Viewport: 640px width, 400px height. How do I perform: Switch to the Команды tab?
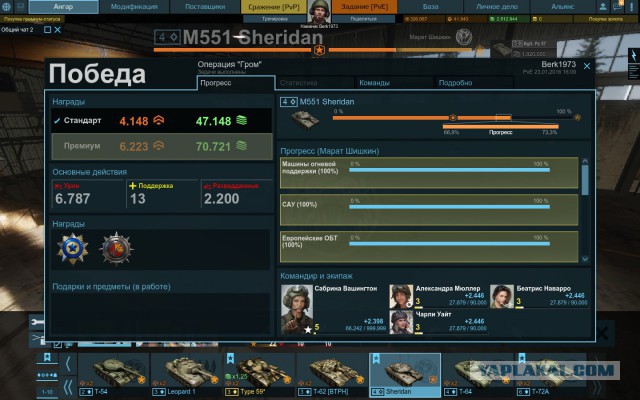[395, 83]
